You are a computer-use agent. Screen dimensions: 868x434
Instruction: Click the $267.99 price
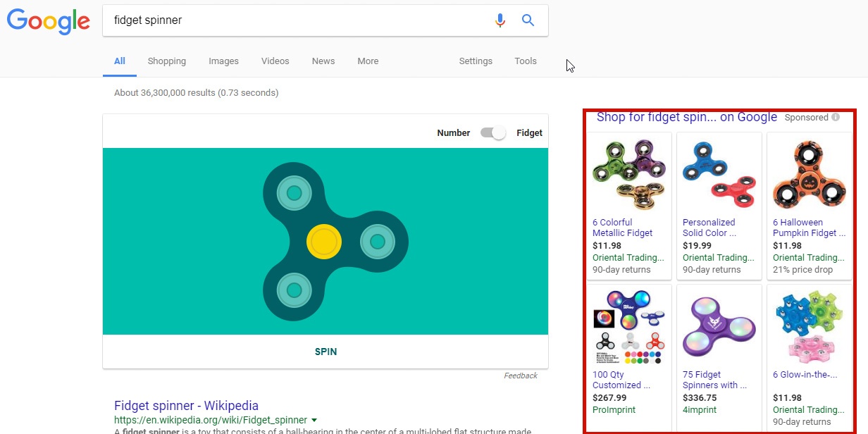[x=609, y=398]
